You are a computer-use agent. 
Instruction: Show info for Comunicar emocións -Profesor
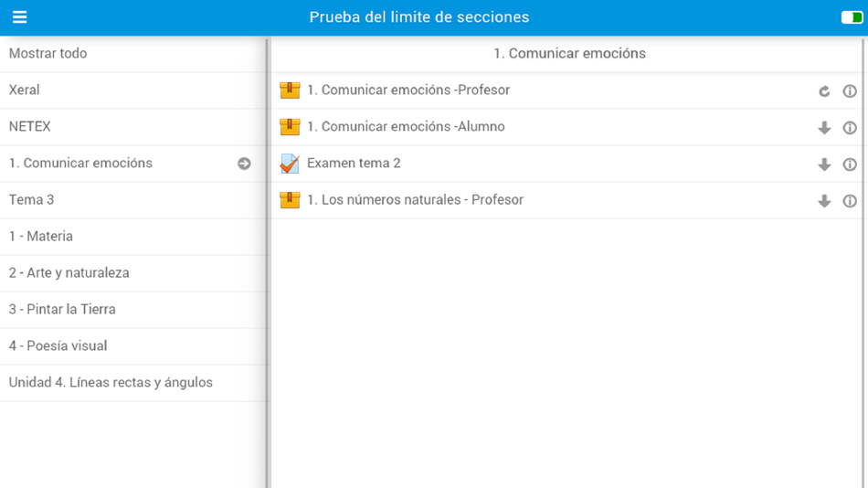tap(850, 90)
